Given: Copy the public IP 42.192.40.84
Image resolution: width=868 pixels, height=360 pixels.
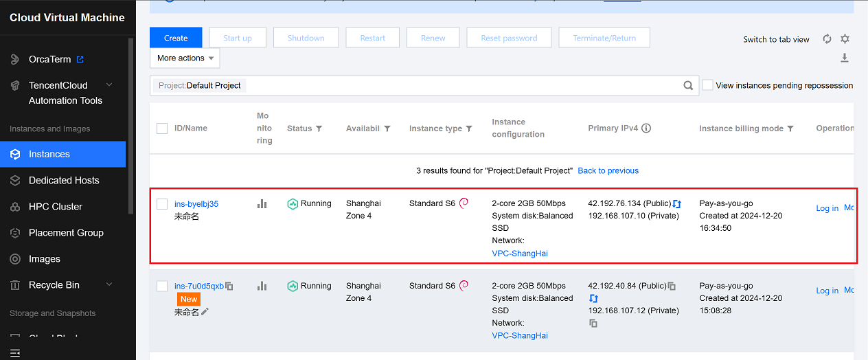Looking at the screenshot, I should (x=672, y=286).
